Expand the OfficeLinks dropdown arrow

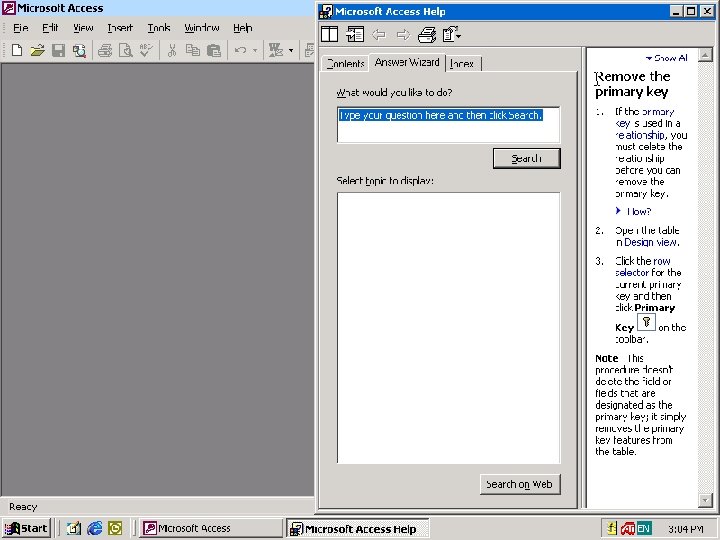coord(291,50)
